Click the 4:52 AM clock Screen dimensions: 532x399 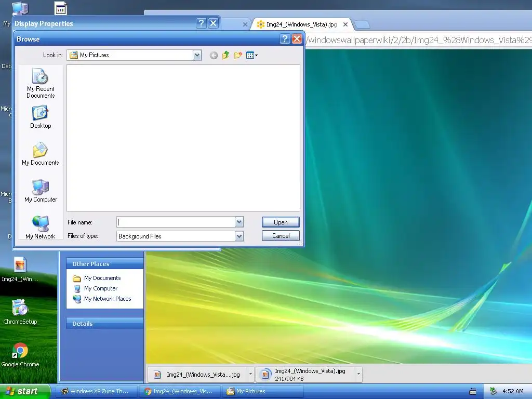coord(513,392)
